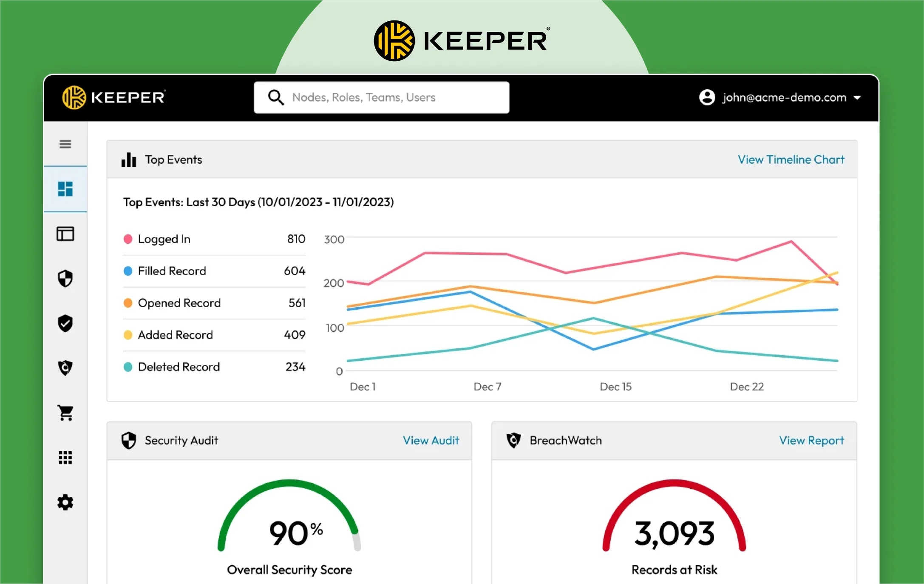Viewport: 924px width, 584px height.
Task: Click the 100 y-axis value
Action: 335,328
